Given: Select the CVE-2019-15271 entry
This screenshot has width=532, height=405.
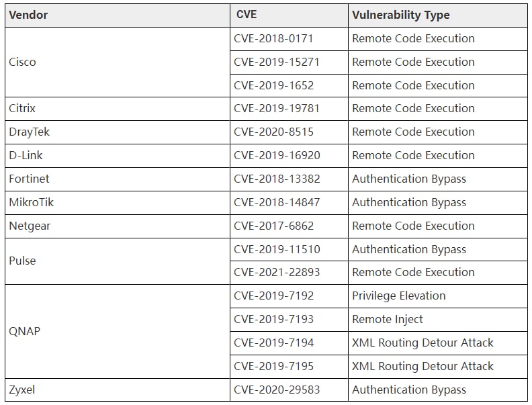Looking at the screenshot, I should click(x=289, y=62).
